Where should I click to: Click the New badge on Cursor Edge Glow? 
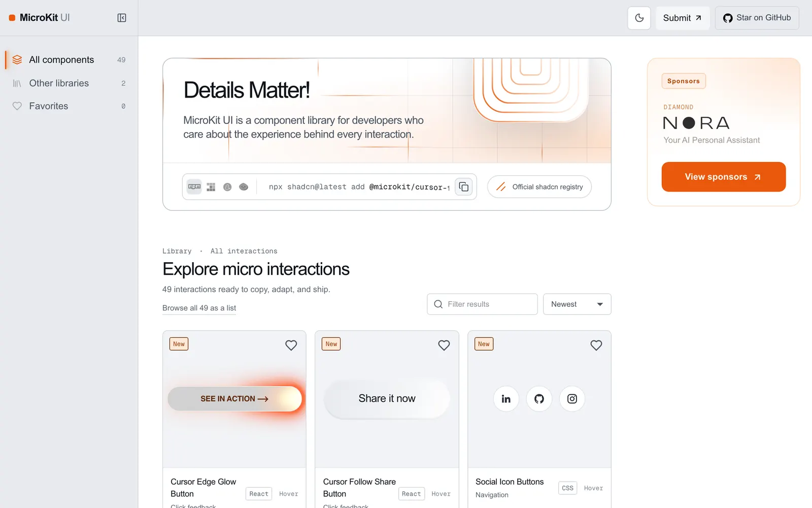point(179,344)
